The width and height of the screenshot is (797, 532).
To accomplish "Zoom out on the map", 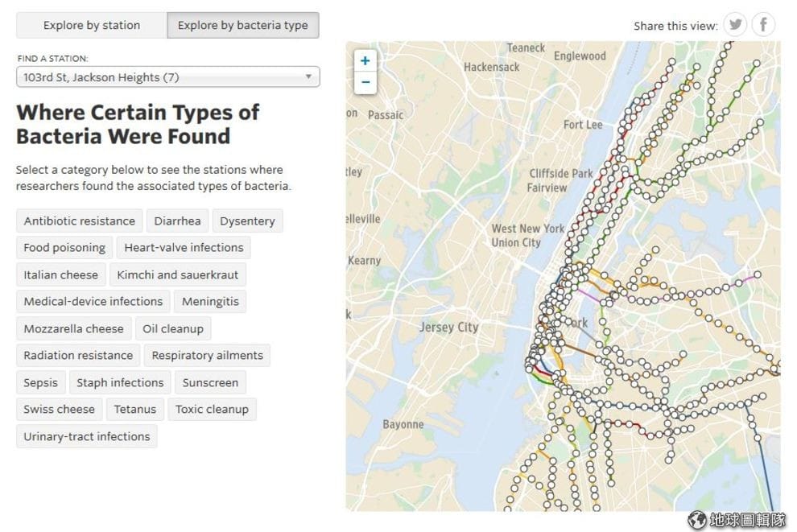I will [x=365, y=82].
